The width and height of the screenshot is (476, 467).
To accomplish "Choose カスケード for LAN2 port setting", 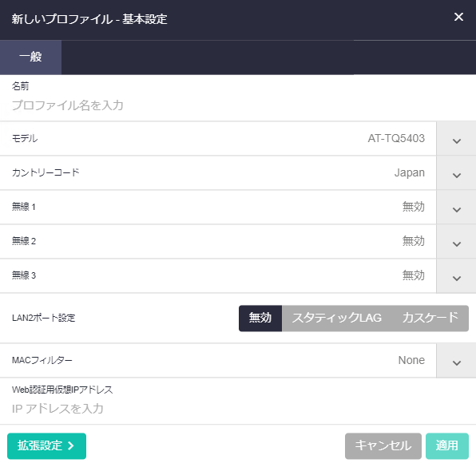I will click(430, 319).
